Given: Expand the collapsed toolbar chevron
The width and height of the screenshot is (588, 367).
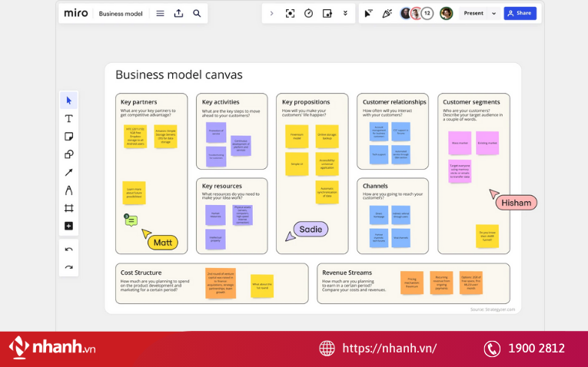Looking at the screenshot, I should coord(271,13).
